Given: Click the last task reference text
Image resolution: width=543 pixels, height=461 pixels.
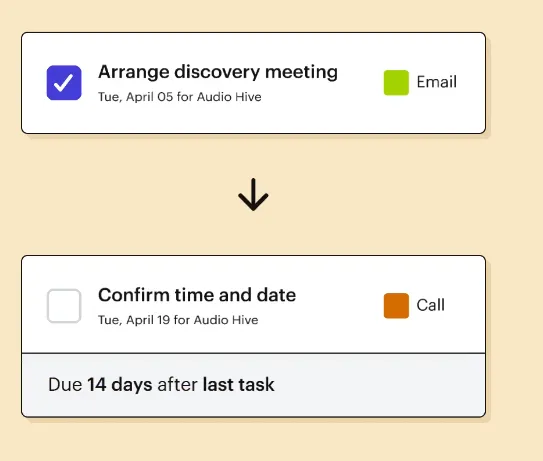Looking at the screenshot, I should click(239, 384).
